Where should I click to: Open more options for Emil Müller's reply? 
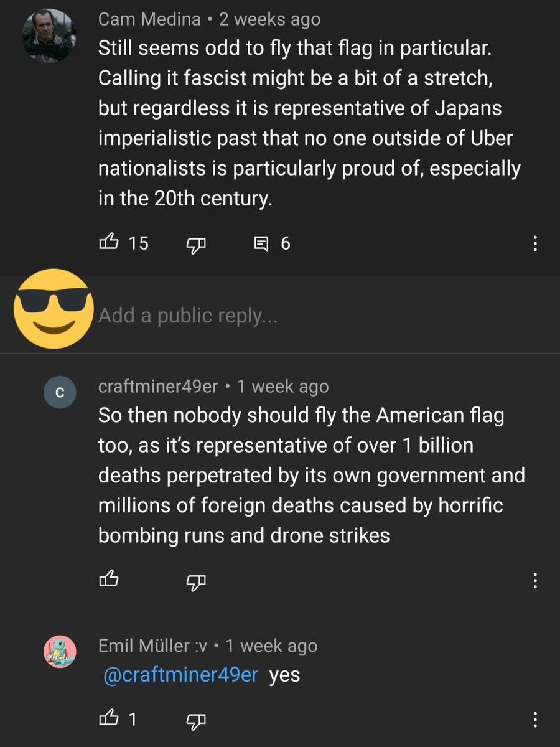534,720
